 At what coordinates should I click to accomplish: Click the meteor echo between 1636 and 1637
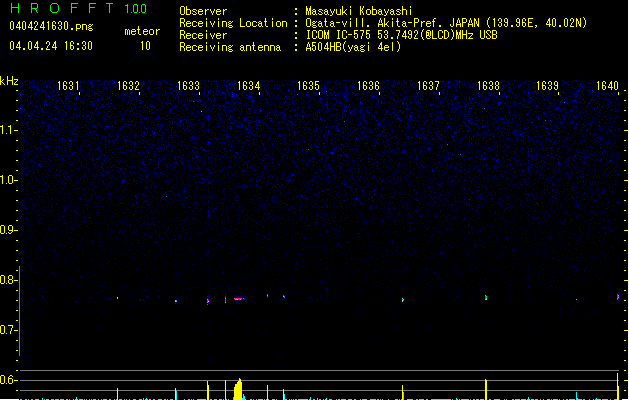tap(403, 300)
